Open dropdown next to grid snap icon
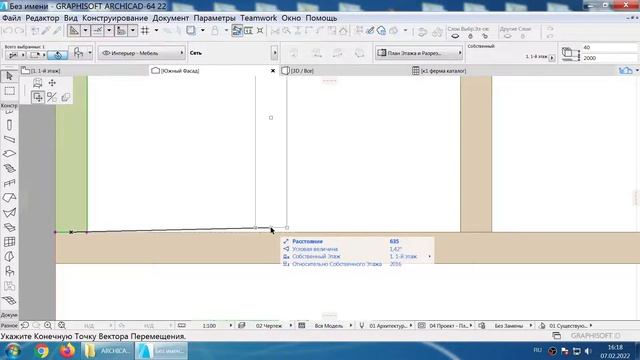The image size is (640, 360). (156, 31)
